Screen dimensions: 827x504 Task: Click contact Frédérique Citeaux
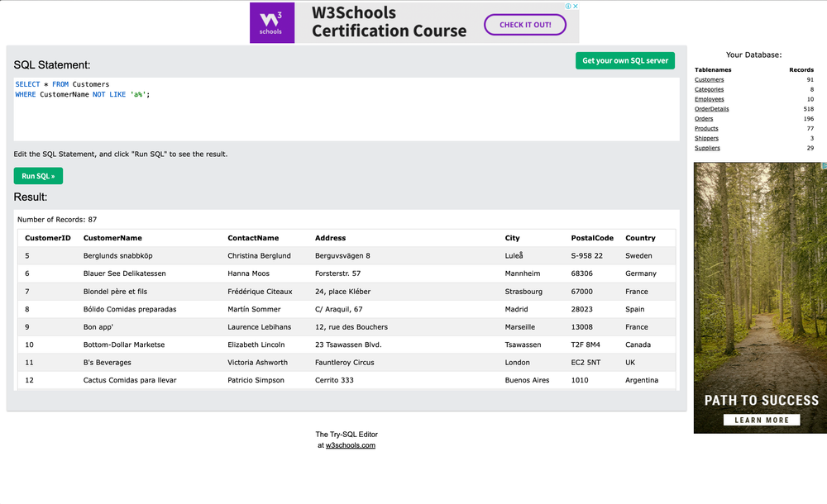coord(260,292)
